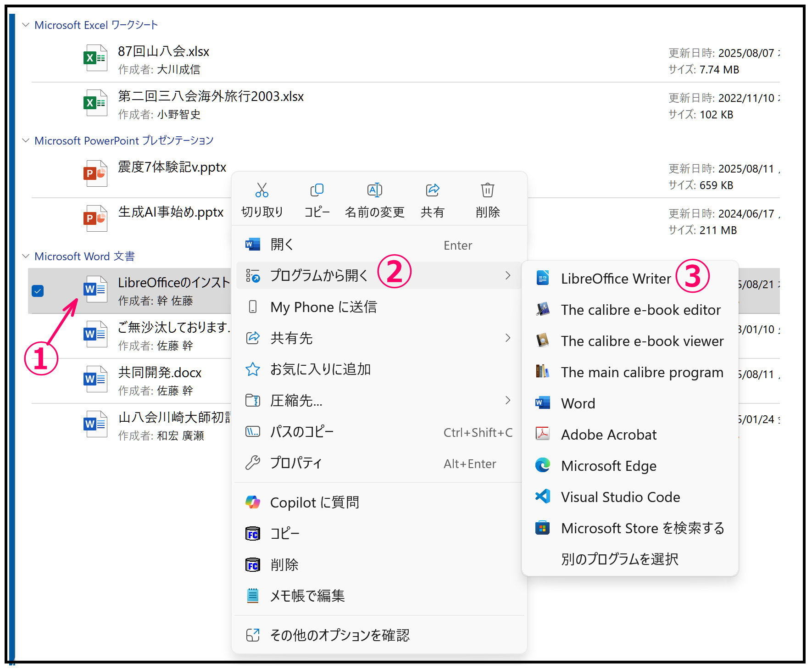Click 別のプログラムを選択 in the submenu
This screenshot has height=670, width=812.
point(619,559)
